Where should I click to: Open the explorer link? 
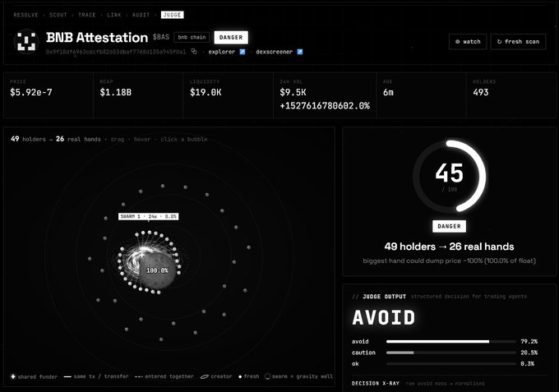pos(221,52)
